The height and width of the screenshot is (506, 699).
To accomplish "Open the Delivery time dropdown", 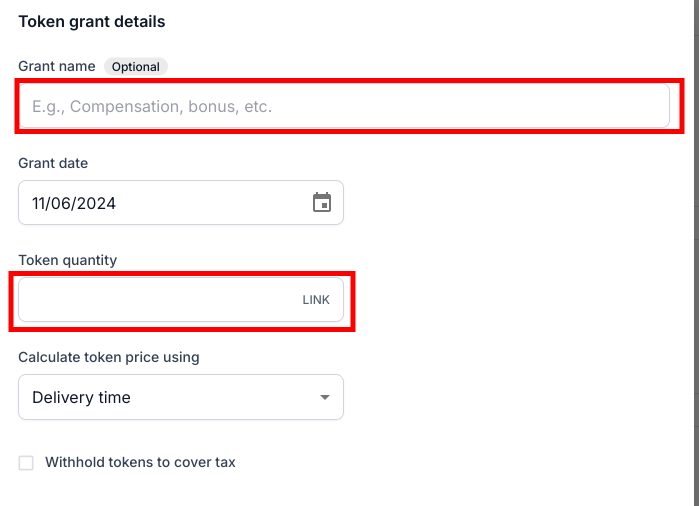I will pos(181,397).
